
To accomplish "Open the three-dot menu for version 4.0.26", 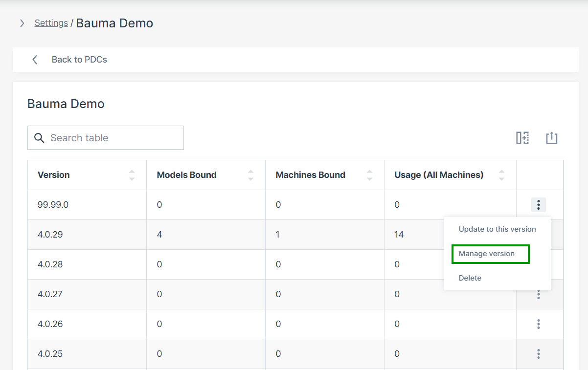I will [538, 324].
